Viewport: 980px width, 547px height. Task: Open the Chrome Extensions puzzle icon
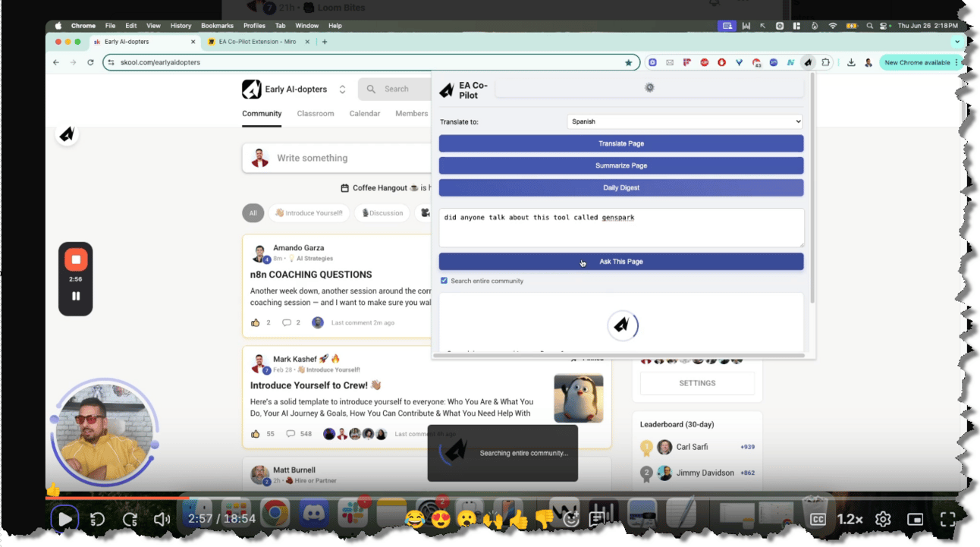(x=826, y=62)
